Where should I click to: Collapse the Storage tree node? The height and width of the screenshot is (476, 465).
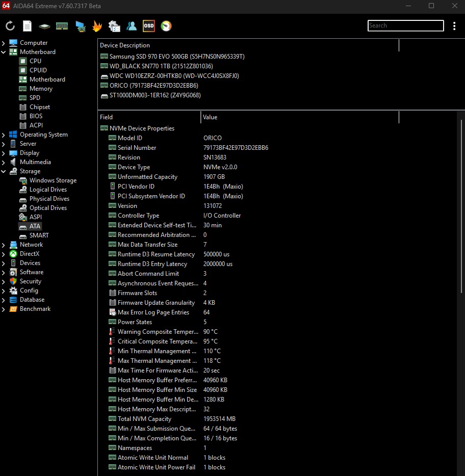(x=4, y=172)
